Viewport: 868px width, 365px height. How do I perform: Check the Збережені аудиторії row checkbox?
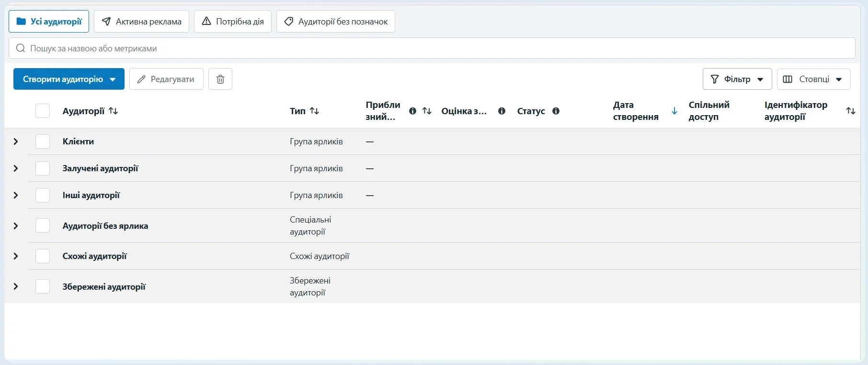tap(43, 286)
